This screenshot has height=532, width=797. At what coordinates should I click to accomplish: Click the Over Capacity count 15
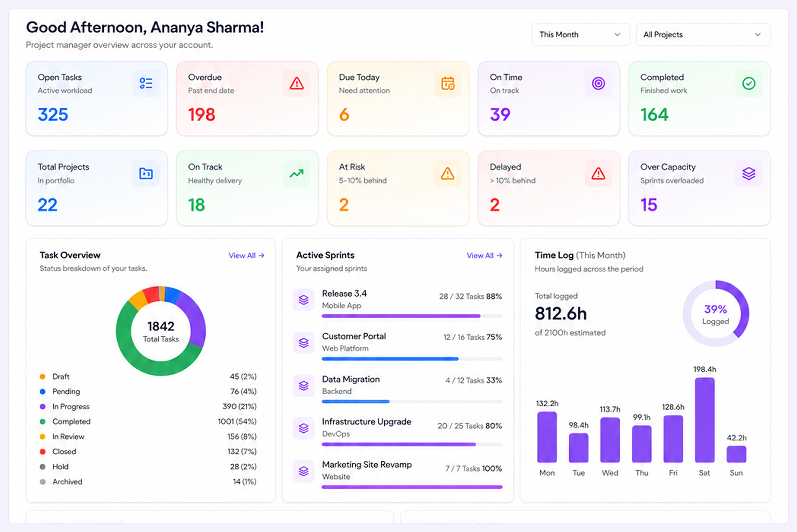[x=649, y=205]
